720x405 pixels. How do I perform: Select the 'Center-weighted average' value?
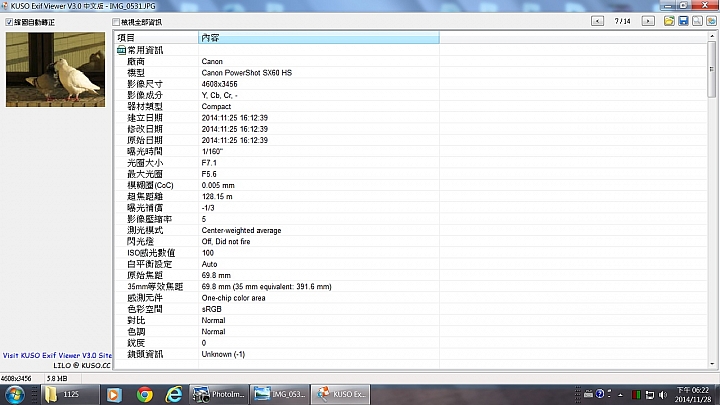[x=242, y=230]
